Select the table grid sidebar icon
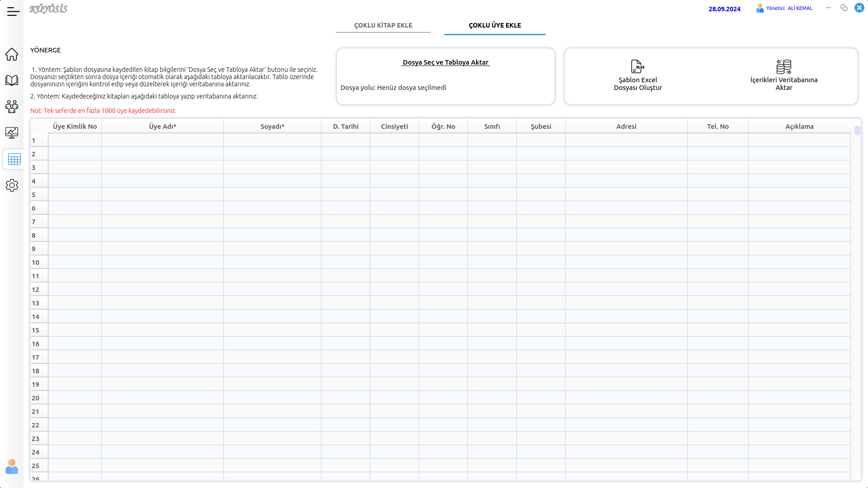 coord(14,160)
